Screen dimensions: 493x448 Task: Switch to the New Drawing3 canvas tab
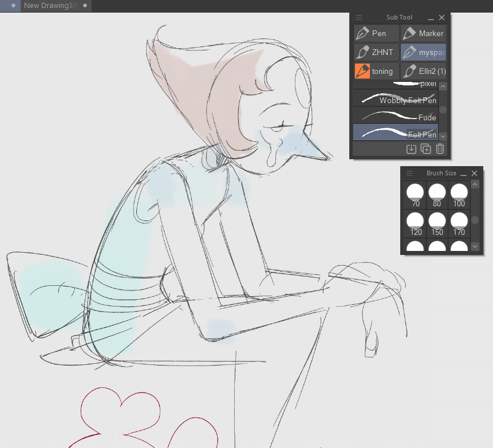(x=56, y=6)
